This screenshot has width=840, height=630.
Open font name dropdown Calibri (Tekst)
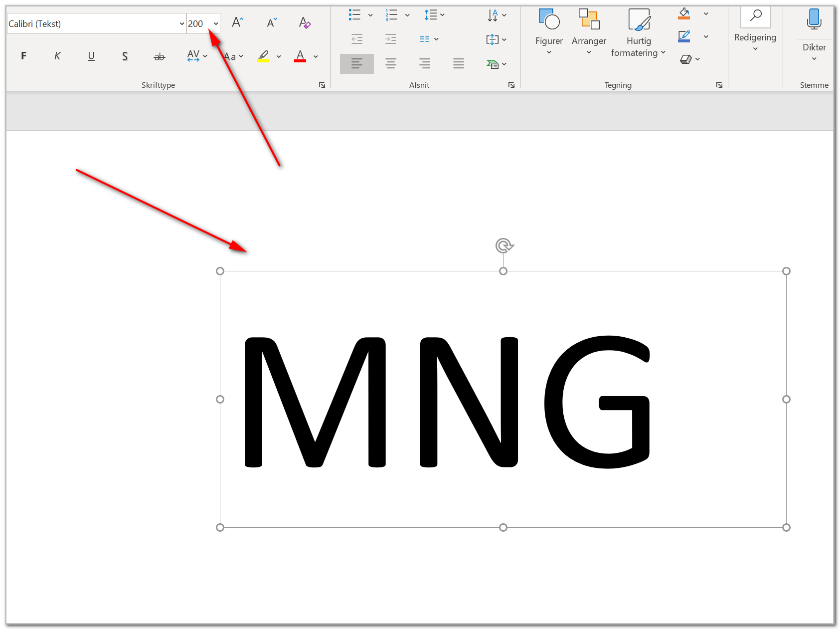(x=181, y=23)
